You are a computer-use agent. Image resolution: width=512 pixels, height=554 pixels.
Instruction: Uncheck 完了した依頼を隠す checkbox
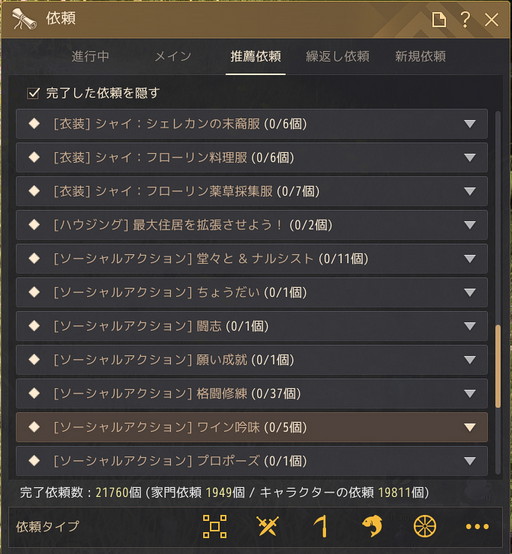coord(33,93)
